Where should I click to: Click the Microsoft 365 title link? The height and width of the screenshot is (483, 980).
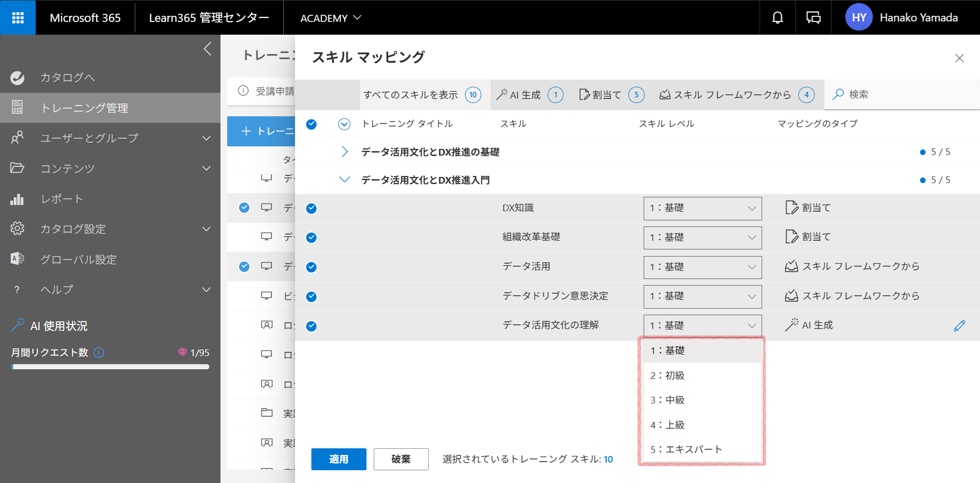(85, 18)
